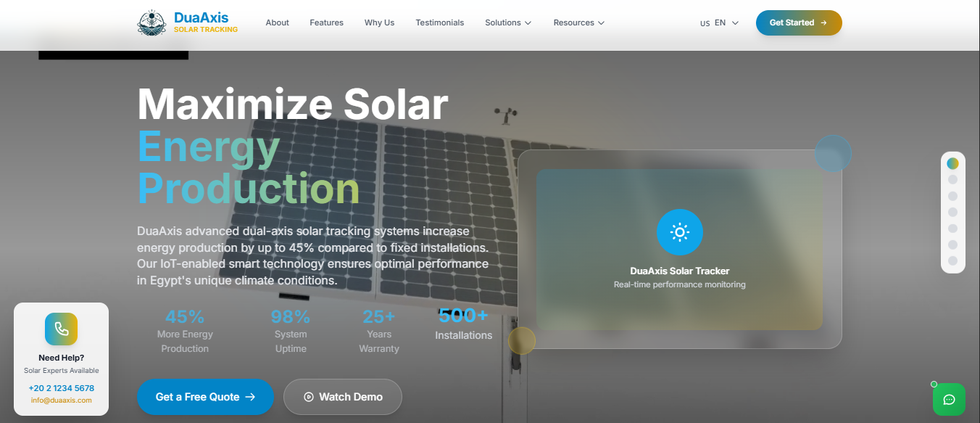Click Get a Free Quote
The width and height of the screenshot is (980, 423).
(x=205, y=397)
